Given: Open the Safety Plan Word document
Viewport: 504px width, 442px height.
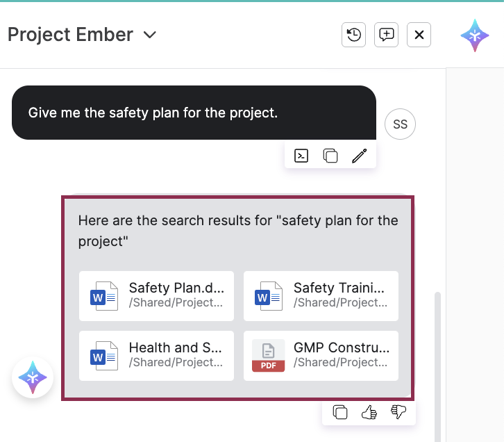Looking at the screenshot, I should (156, 295).
